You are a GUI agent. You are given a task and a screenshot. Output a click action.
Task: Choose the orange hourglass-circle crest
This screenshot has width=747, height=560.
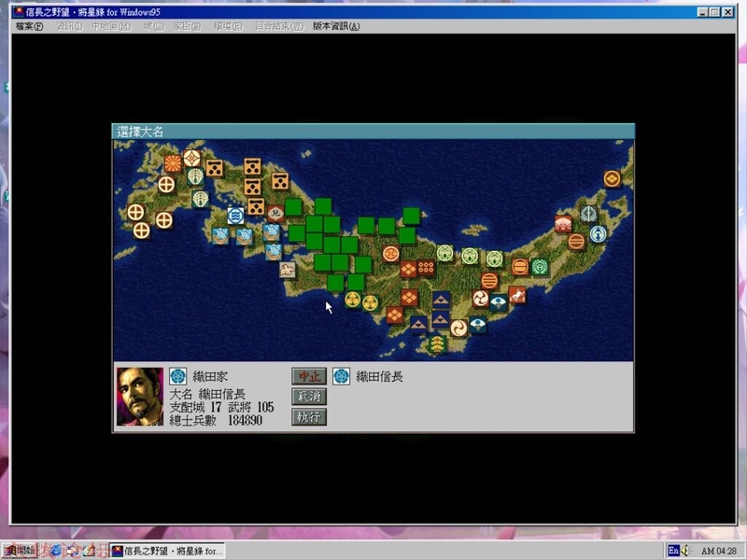[391, 254]
